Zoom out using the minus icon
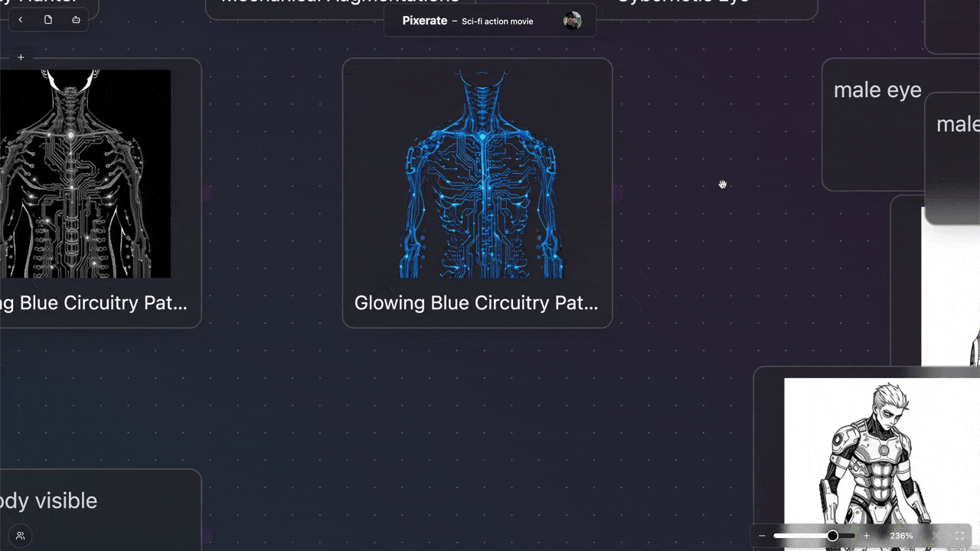Image resolution: width=980 pixels, height=551 pixels. (x=762, y=536)
